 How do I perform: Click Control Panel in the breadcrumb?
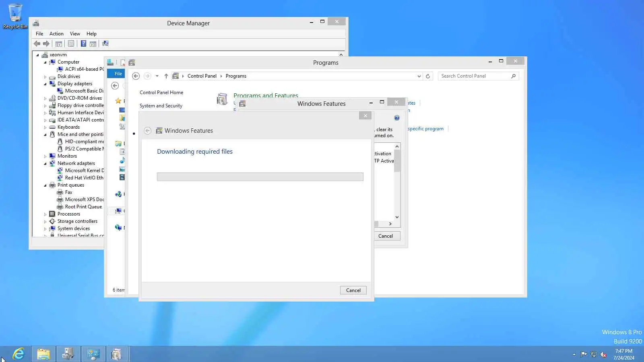[x=202, y=76]
